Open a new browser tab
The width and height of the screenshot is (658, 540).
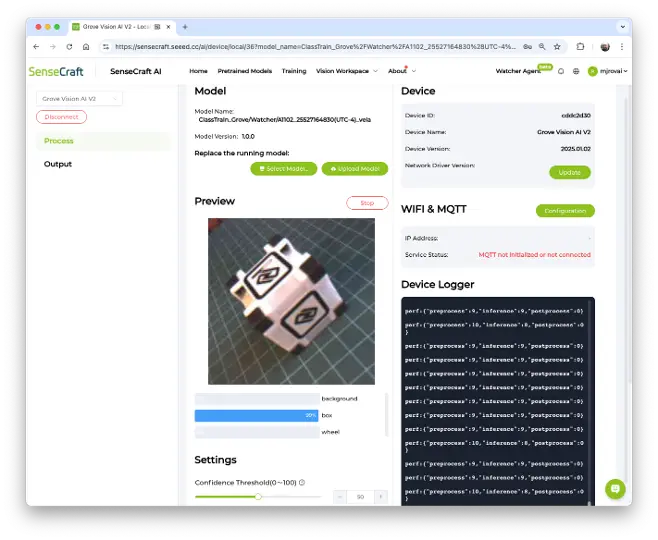185,26
